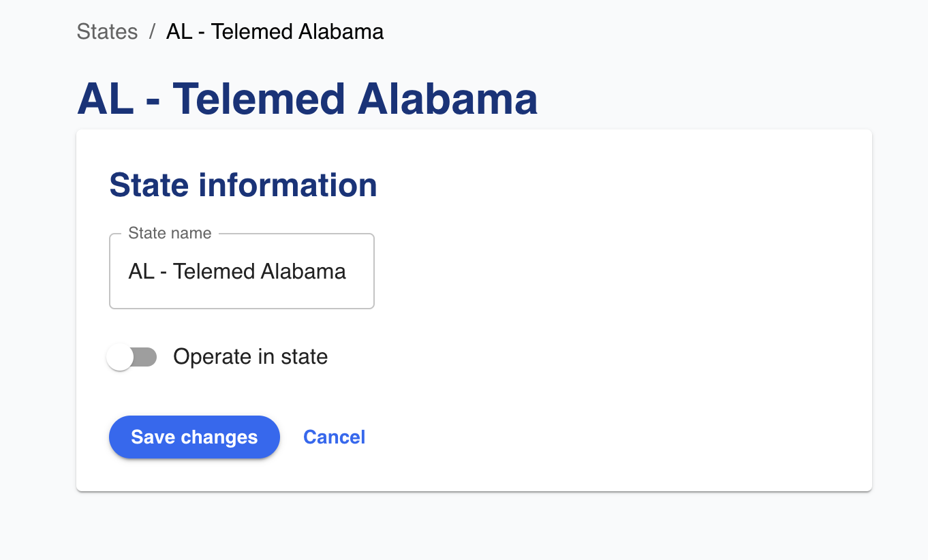The height and width of the screenshot is (560, 928).
Task: Select the current breadcrumb AL - Telemed Alabama
Action: tap(275, 31)
